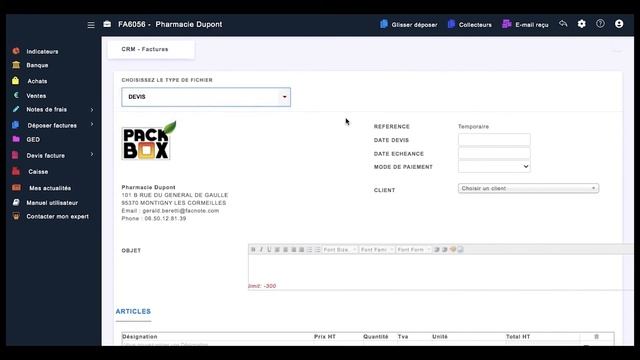
Task: Click the Notes de frais pencil icon
Action: click(16, 109)
